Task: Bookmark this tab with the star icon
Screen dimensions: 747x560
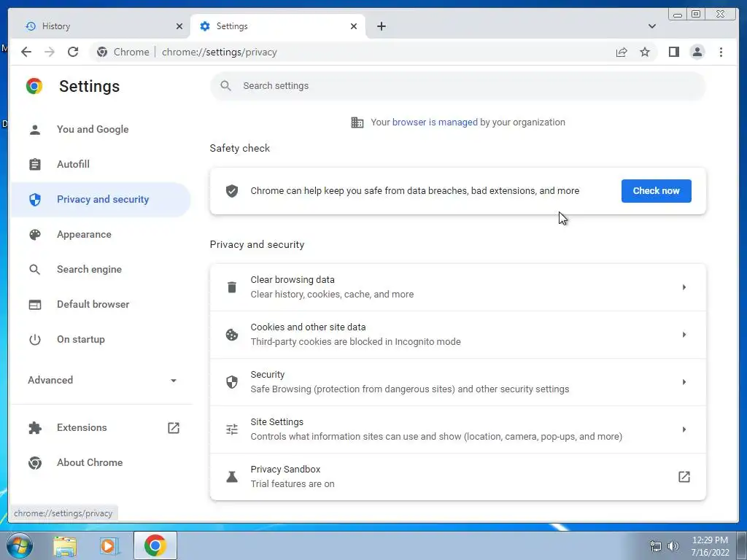Action: (x=645, y=52)
